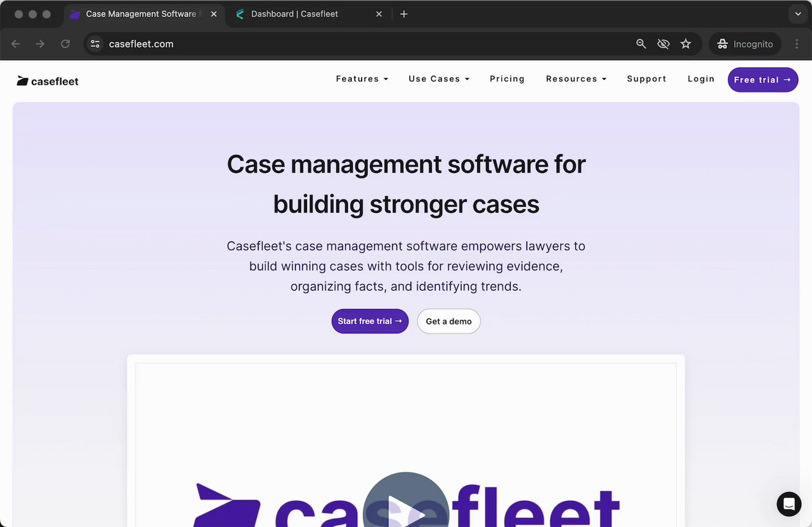Screen dimensions: 812x527
Task: Close the Case Management Software tab
Action: [214, 14]
